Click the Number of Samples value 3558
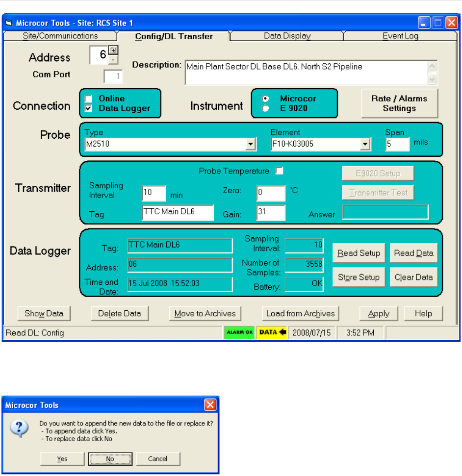This screenshot has height=476, width=462. [x=305, y=265]
